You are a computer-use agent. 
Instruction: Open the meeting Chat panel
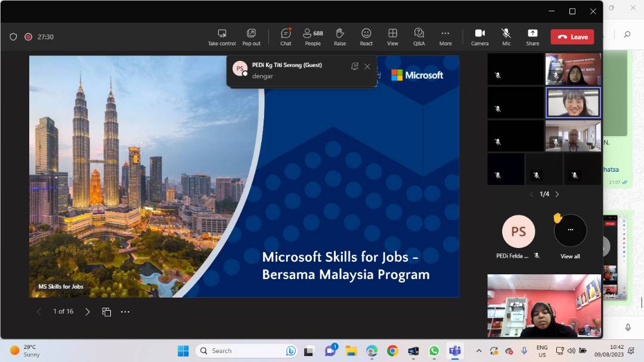tap(286, 37)
